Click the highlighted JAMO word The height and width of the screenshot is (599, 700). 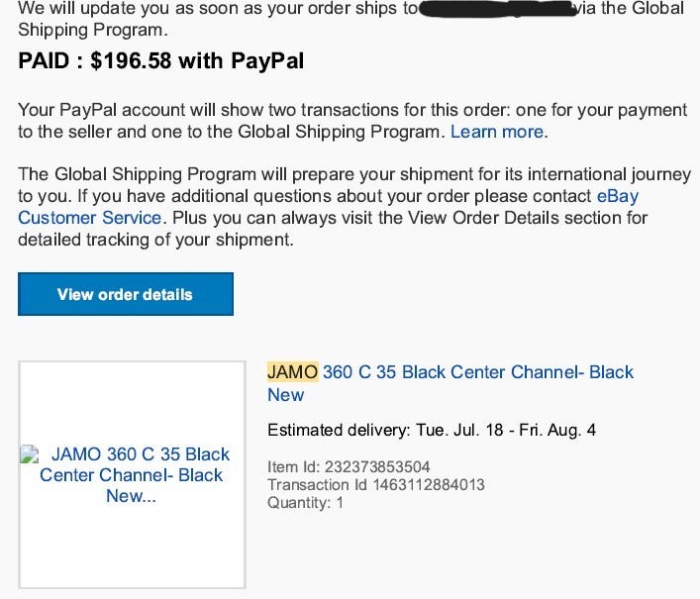[x=292, y=372]
